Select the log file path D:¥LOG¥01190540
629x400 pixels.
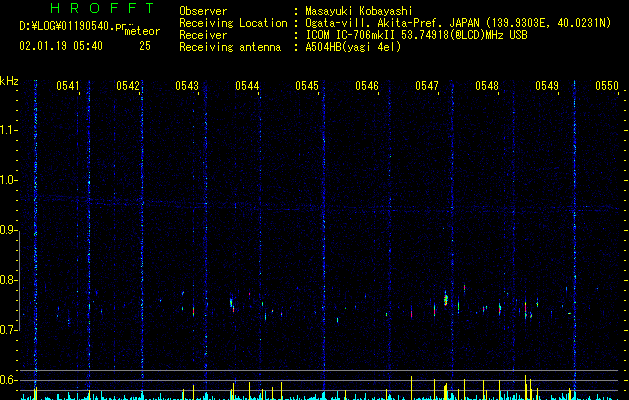(76, 26)
